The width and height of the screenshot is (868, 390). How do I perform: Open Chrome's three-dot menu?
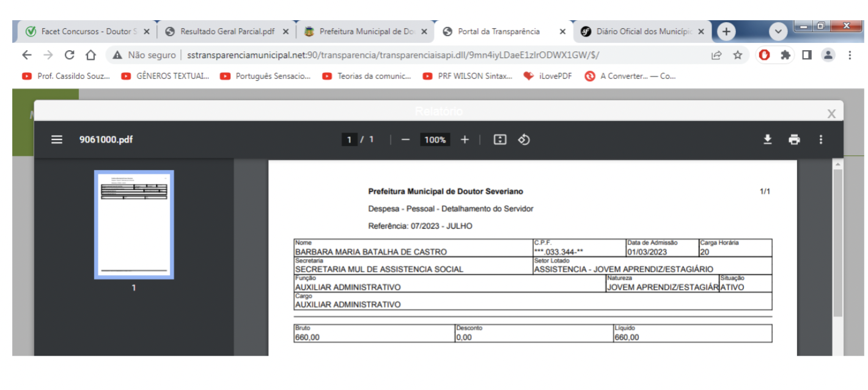click(x=850, y=55)
